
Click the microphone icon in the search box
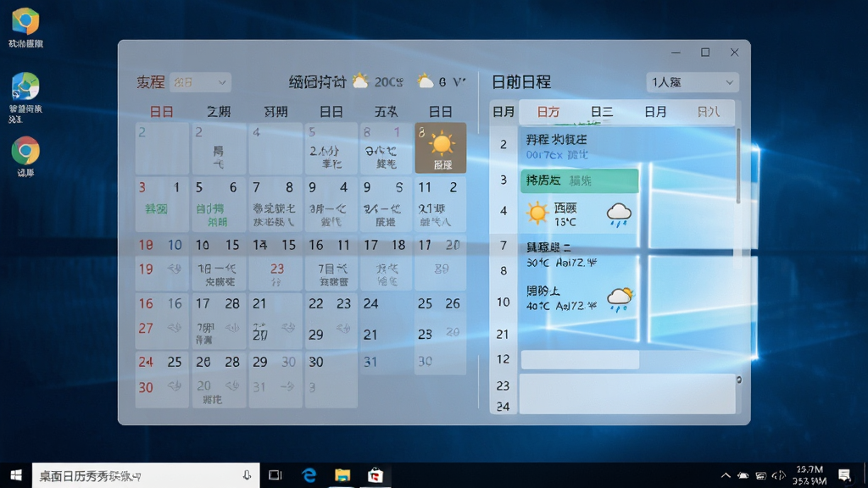coord(247,475)
